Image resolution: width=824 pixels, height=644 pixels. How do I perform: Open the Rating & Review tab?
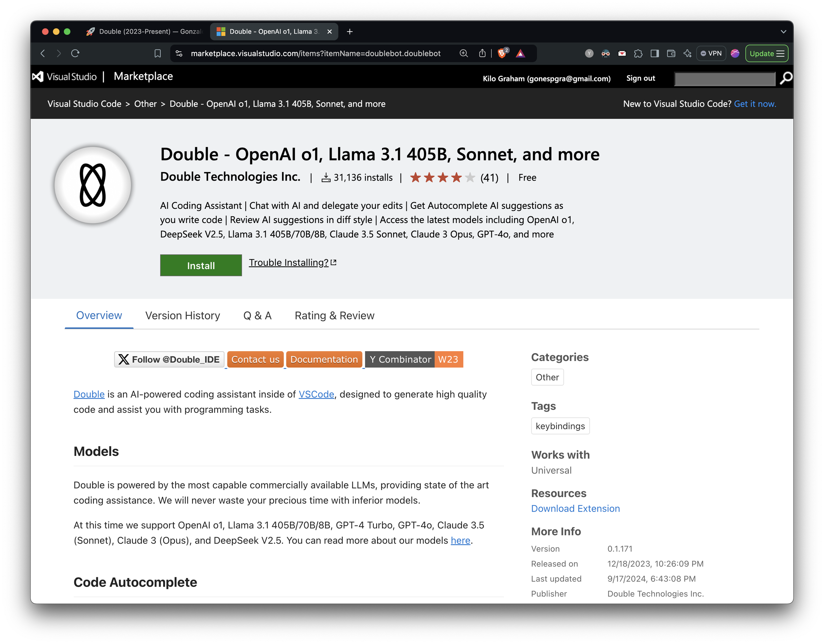pos(334,316)
